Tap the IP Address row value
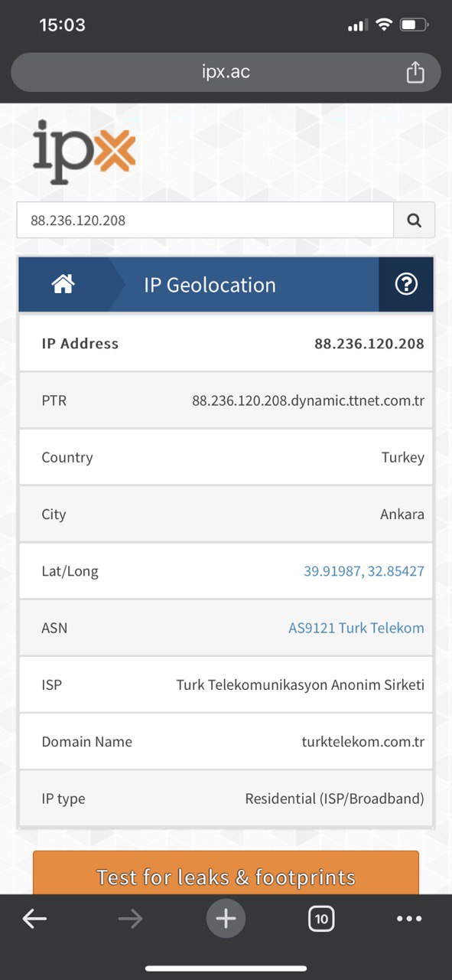 [369, 344]
